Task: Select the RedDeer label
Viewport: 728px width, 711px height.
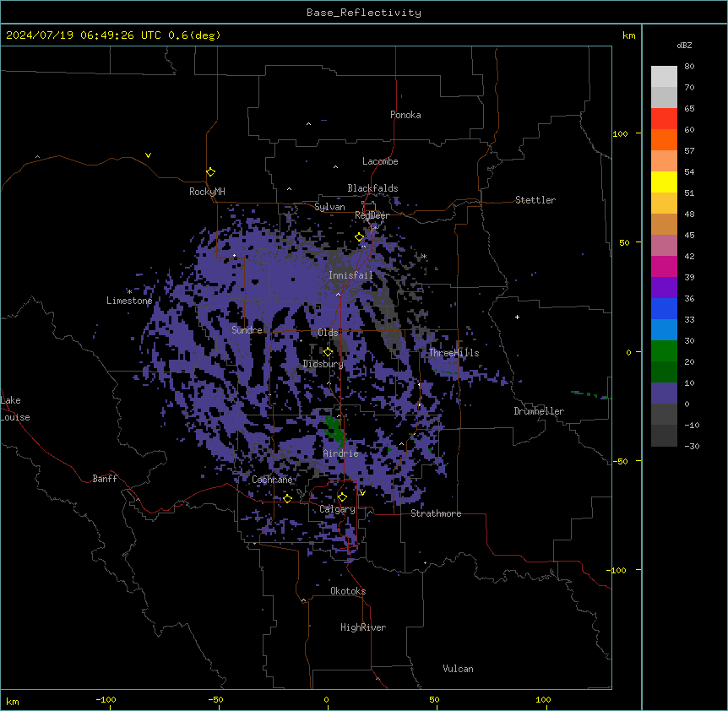Action: 372,215
